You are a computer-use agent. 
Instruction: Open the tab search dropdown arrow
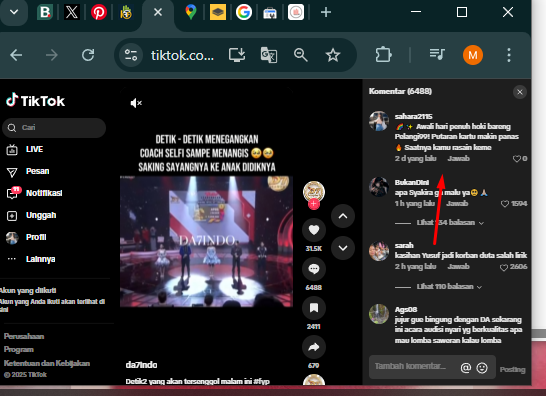tap(14, 12)
